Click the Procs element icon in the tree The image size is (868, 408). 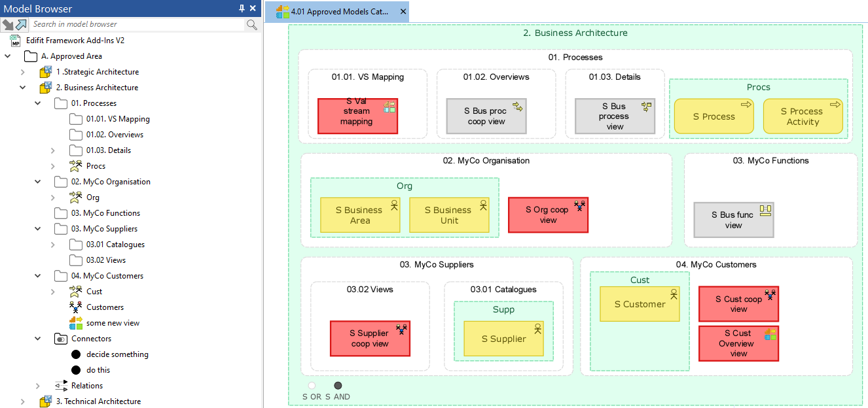[75, 166]
